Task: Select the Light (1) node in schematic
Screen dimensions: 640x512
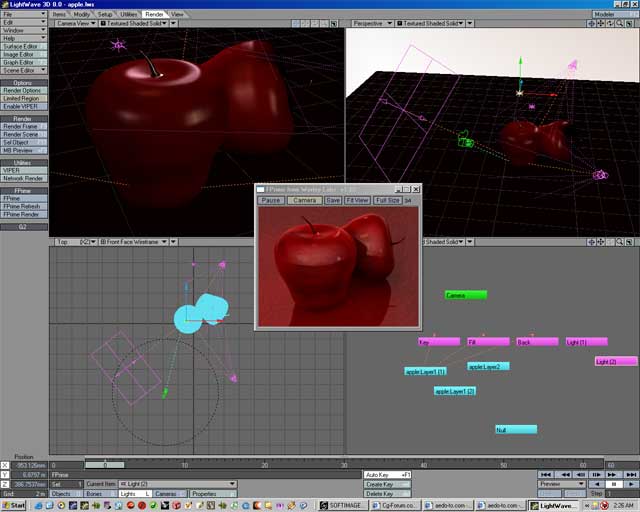Action: (x=587, y=342)
